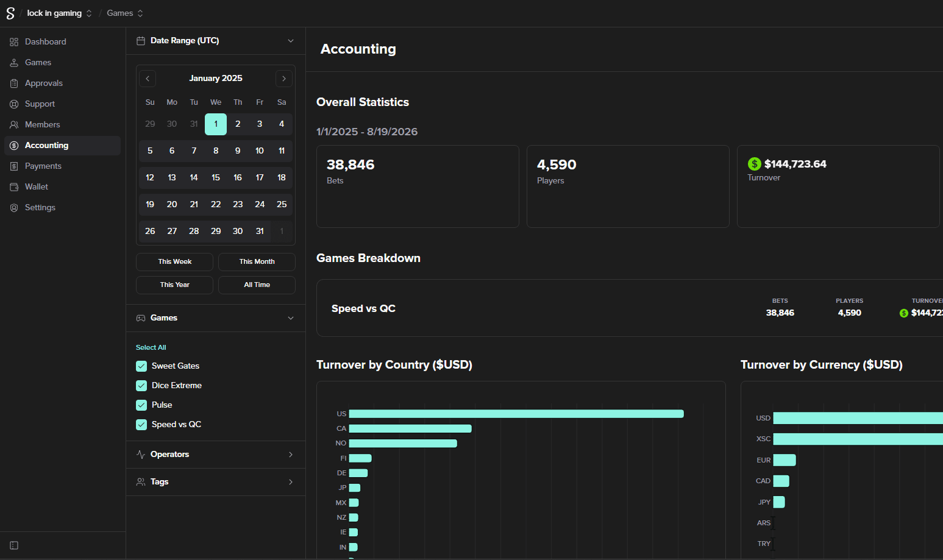Click the Games joystick icon in sidebar

14,63
